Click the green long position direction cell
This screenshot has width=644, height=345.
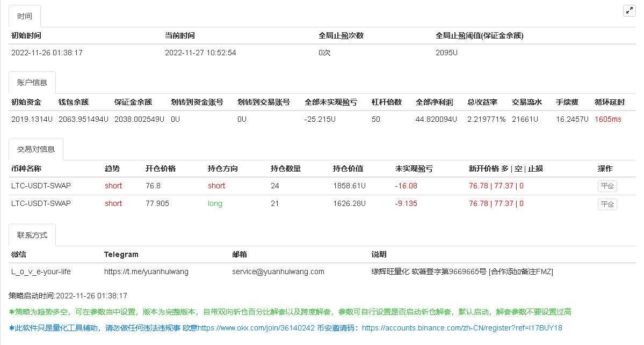[x=215, y=203]
